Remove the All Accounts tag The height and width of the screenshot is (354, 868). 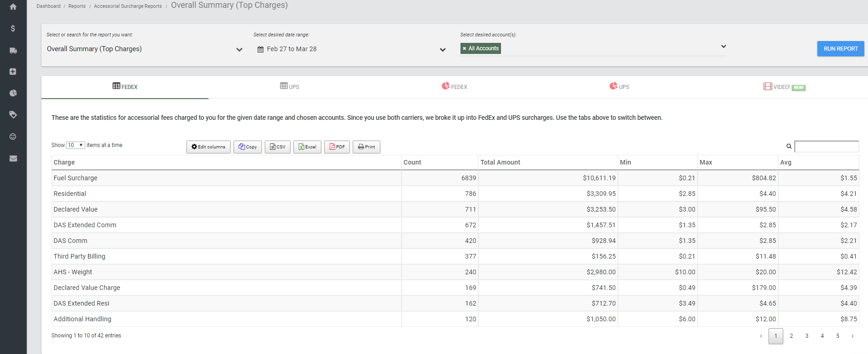[464, 48]
